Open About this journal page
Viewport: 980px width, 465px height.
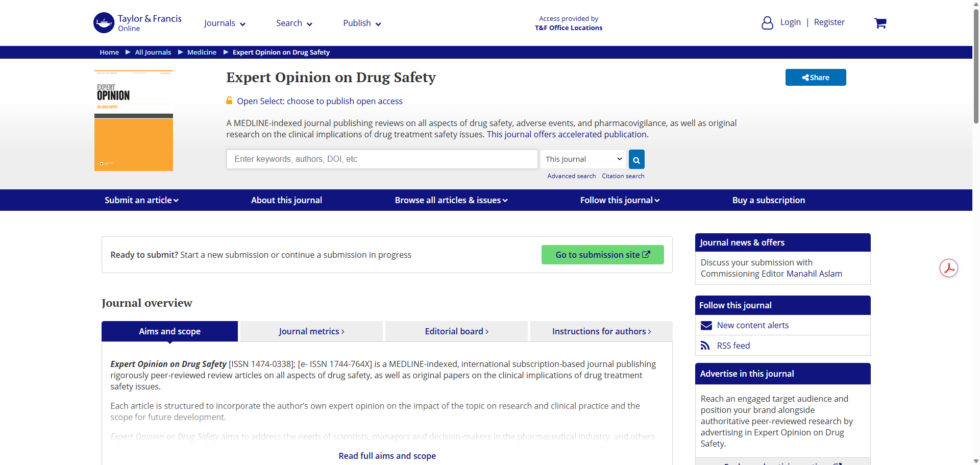coord(286,200)
